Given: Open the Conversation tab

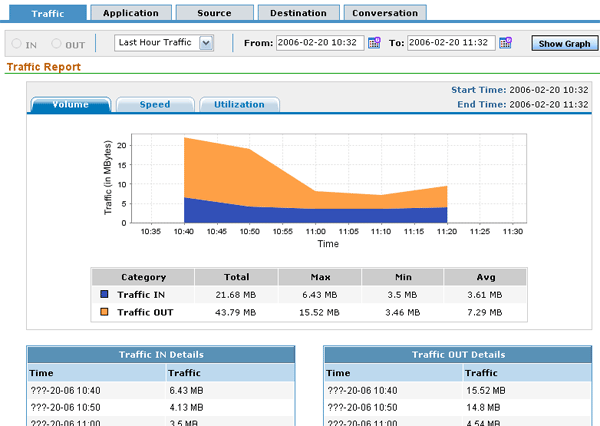Looking at the screenshot, I should coord(386,13).
